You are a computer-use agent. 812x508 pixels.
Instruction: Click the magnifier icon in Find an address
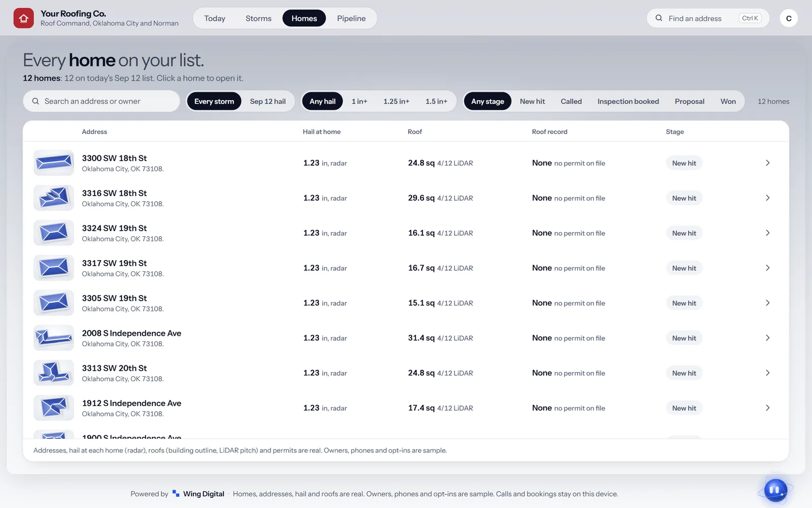tap(659, 18)
